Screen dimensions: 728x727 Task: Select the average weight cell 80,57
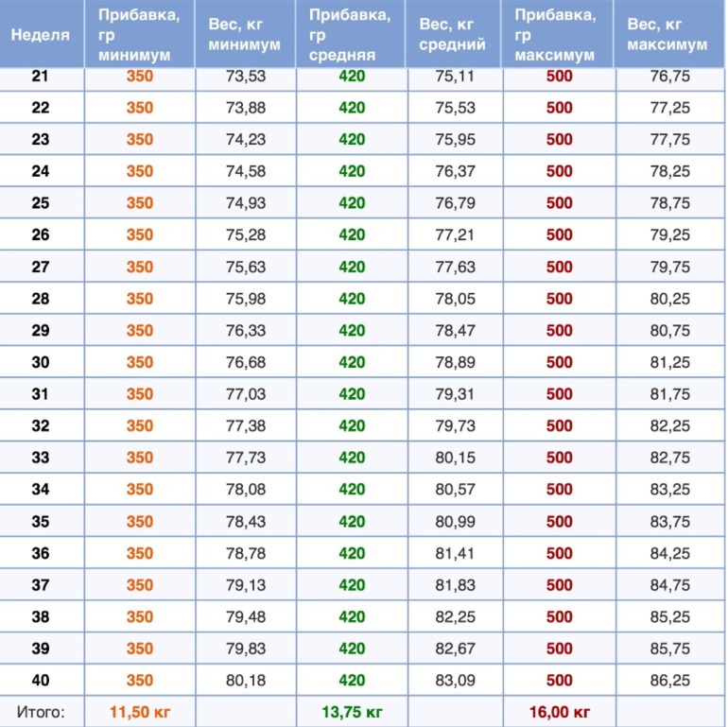[x=455, y=489]
